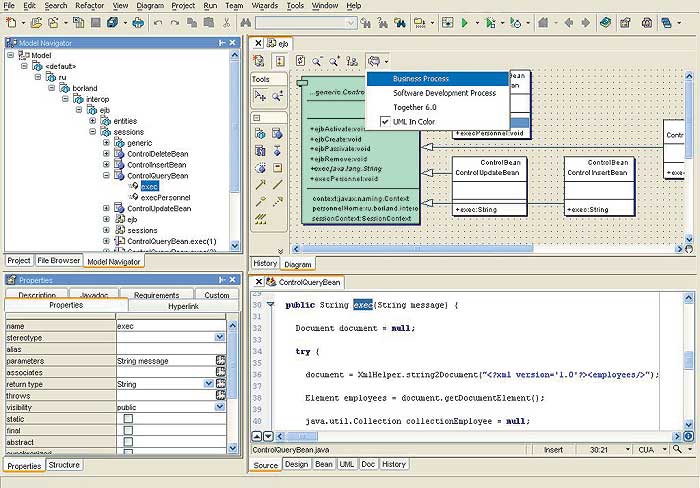
Task: Choose Together 6.0 from popup menu
Action: pyautogui.click(x=438, y=107)
